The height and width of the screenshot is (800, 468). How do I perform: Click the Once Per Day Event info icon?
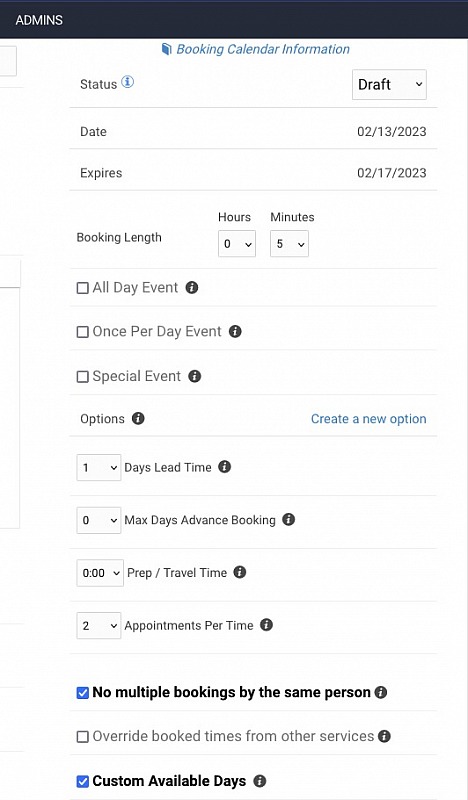(235, 332)
